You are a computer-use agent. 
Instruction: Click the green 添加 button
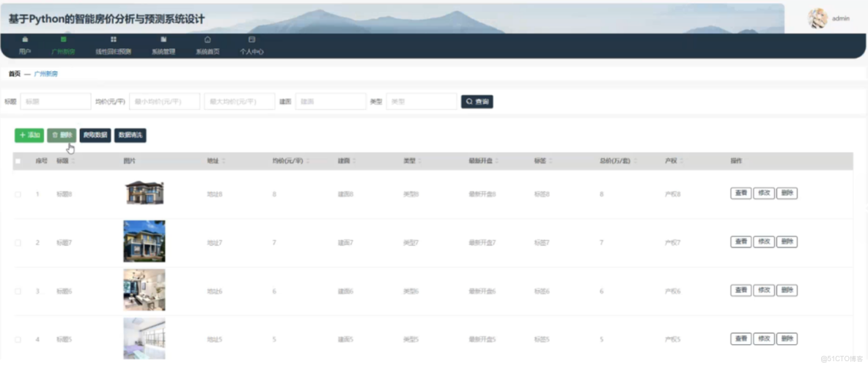coord(29,135)
